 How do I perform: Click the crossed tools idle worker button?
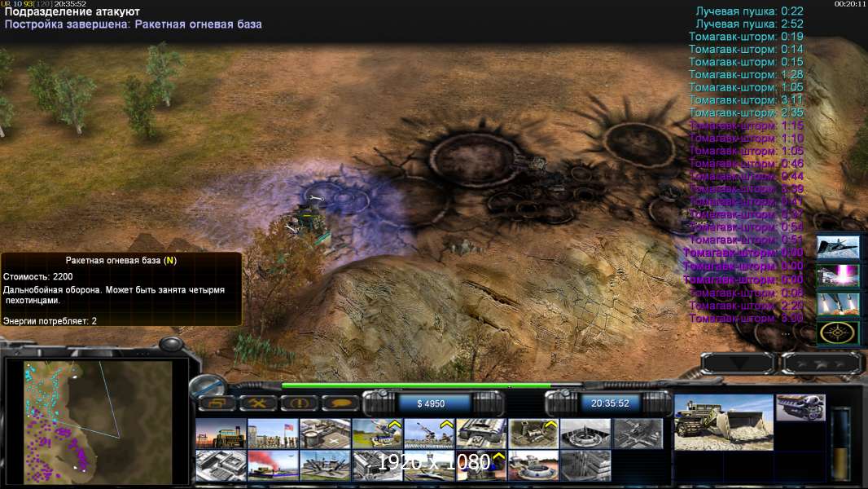257,403
